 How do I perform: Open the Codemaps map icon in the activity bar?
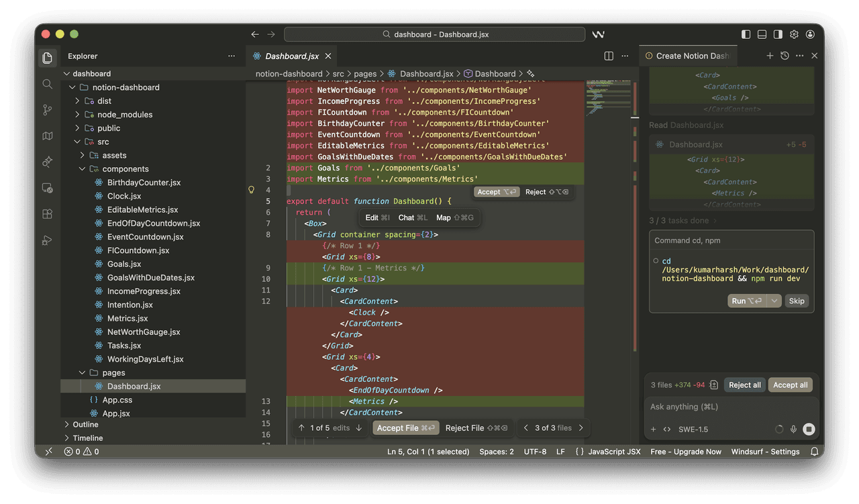coord(47,136)
